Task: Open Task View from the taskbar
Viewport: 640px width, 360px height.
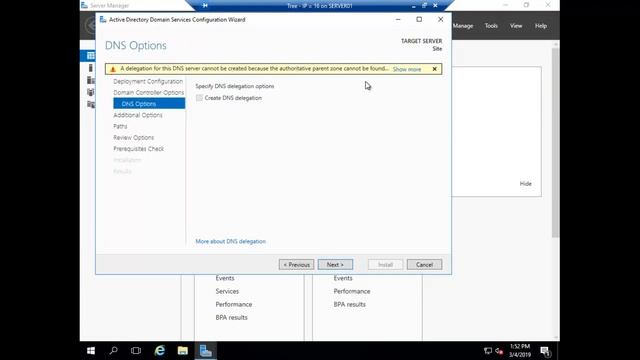Action: click(136, 351)
